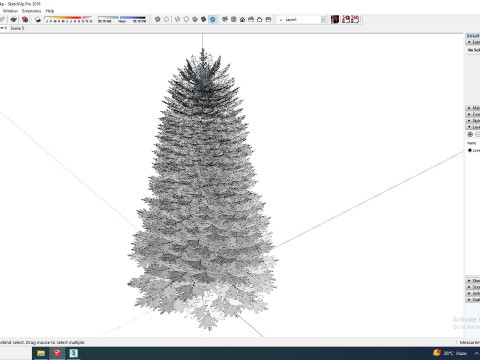The width and height of the screenshot is (480, 360).
Task: Select the X-Ray face style icon
Action: coord(158,19)
